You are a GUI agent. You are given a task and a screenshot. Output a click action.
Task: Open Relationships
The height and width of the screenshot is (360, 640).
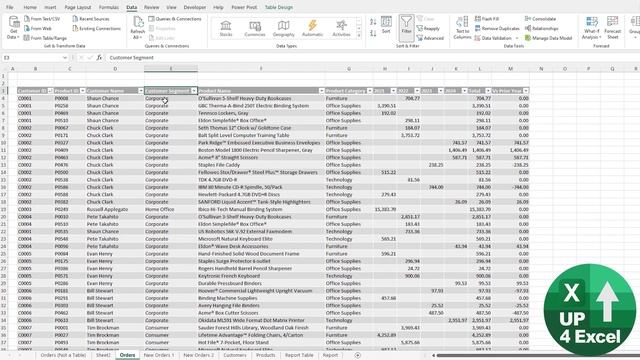click(542, 29)
